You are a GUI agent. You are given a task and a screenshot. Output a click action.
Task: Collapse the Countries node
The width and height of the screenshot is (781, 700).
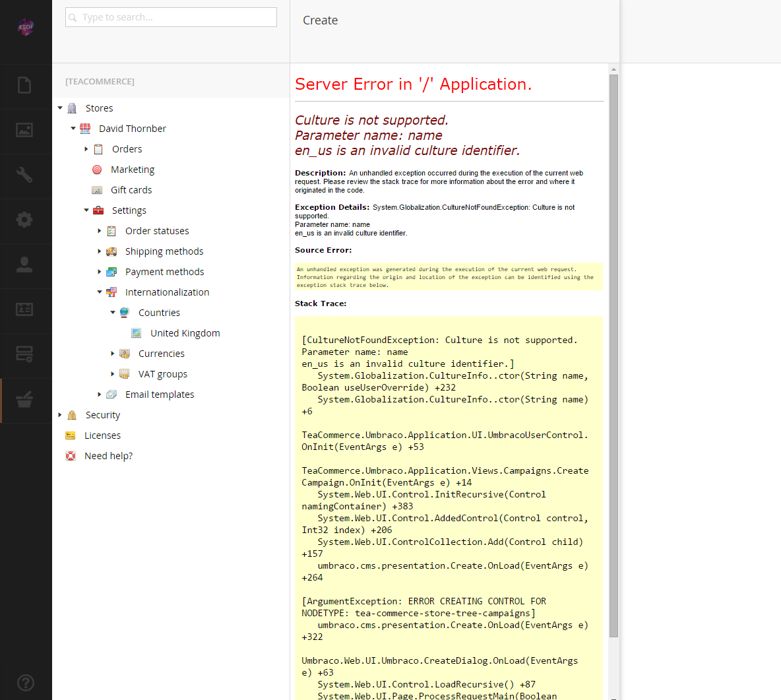(x=113, y=312)
